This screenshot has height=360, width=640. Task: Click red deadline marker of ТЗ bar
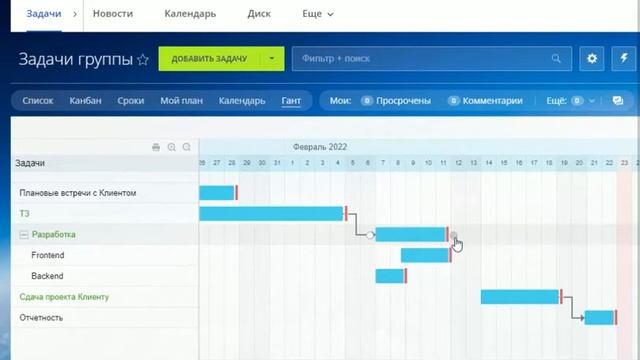click(x=346, y=214)
